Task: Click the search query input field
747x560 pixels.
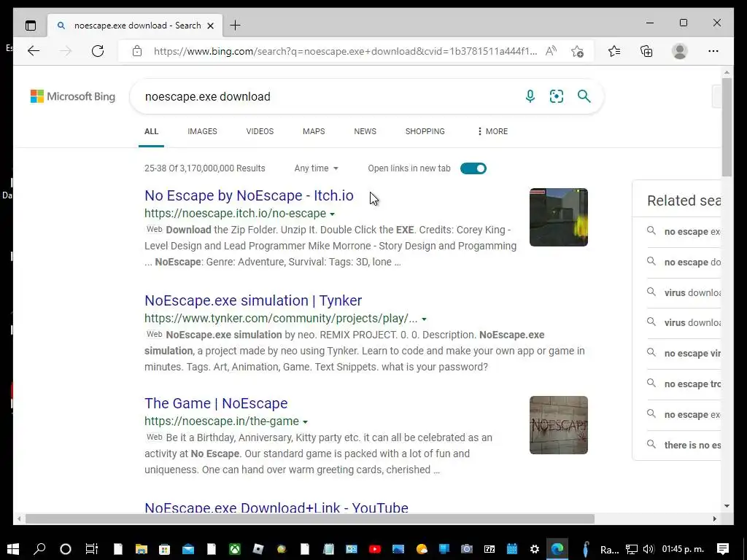Action: [329, 97]
